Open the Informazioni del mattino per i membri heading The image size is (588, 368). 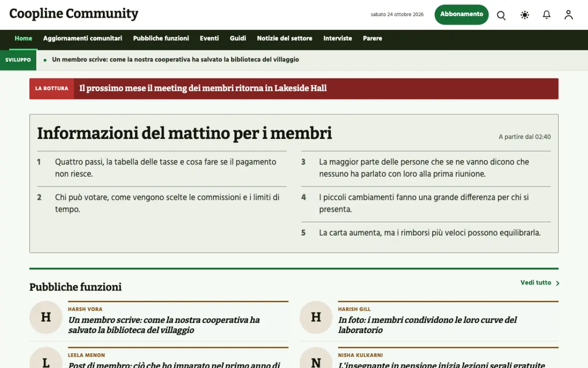[185, 133]
